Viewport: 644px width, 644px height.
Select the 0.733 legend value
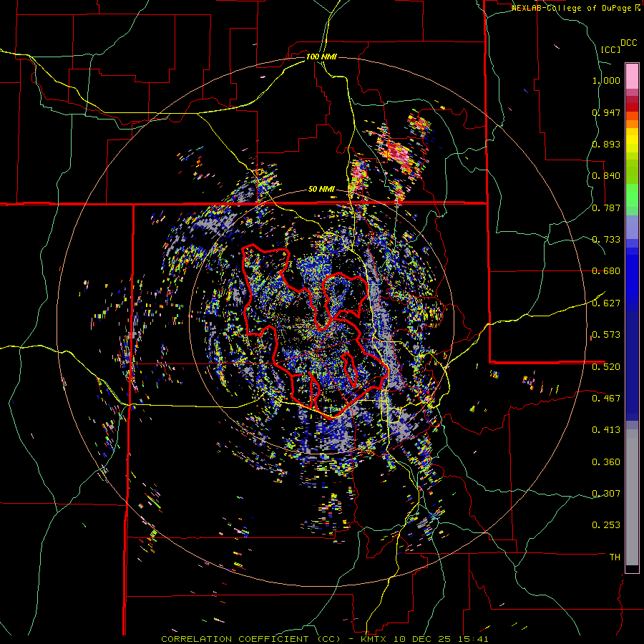pos(606,240)
